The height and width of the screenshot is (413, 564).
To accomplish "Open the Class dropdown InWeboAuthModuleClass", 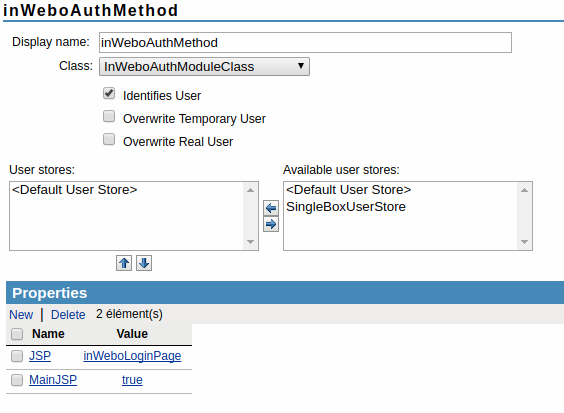I will point(204,67).
